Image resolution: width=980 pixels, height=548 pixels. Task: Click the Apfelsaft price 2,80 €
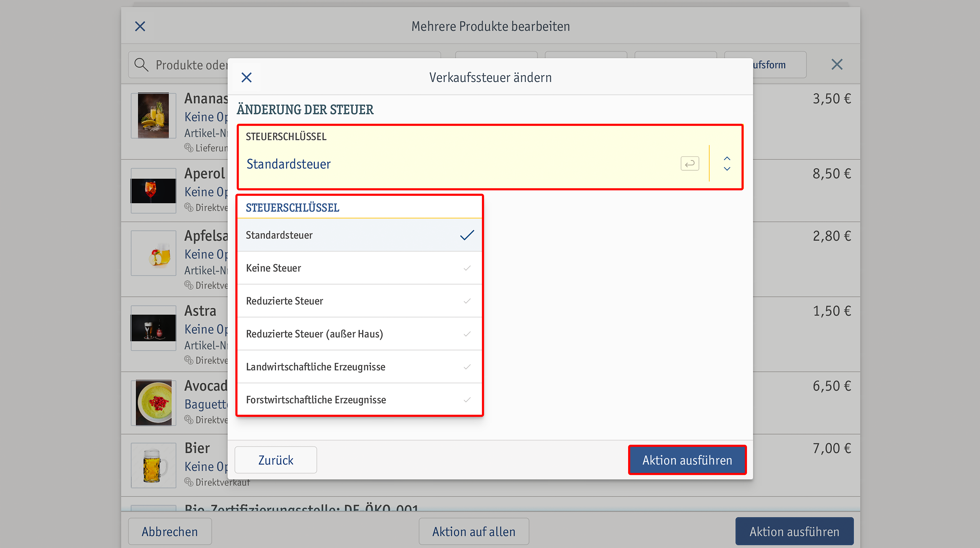coord(832,236)
